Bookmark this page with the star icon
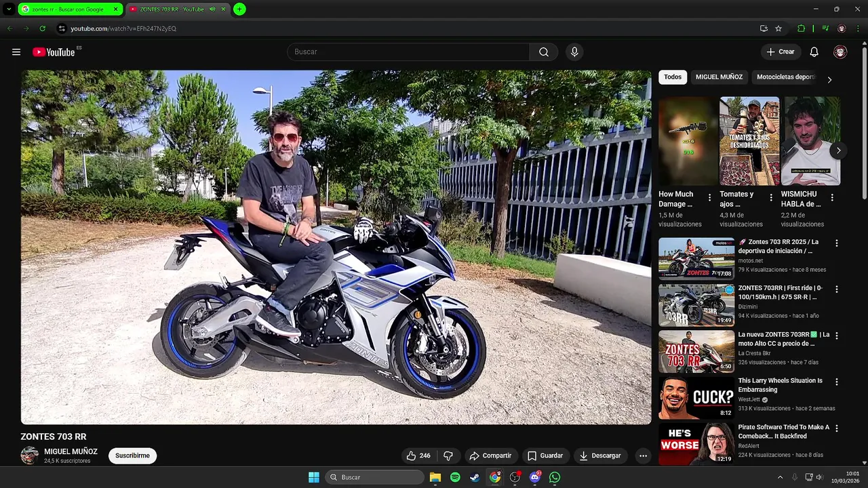Image resolution: width=868 pixels, height=488 pixels. [x=778, y=28]
